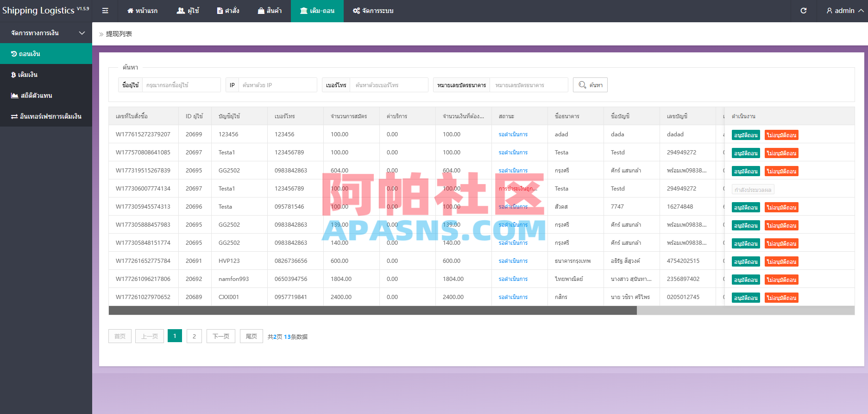Viewport: 868px width, 414px height.
Task: Approve withdrawal for order W177615272379207
Action: pyautogui.click(x=746, y=135)
